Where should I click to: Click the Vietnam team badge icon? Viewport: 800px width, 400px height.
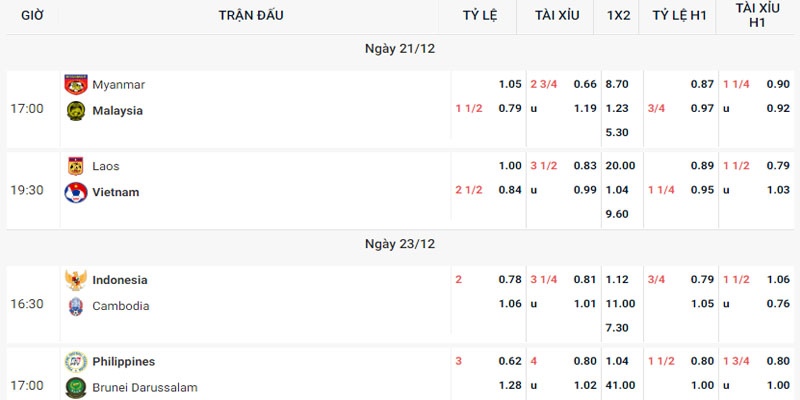[75, 192]
